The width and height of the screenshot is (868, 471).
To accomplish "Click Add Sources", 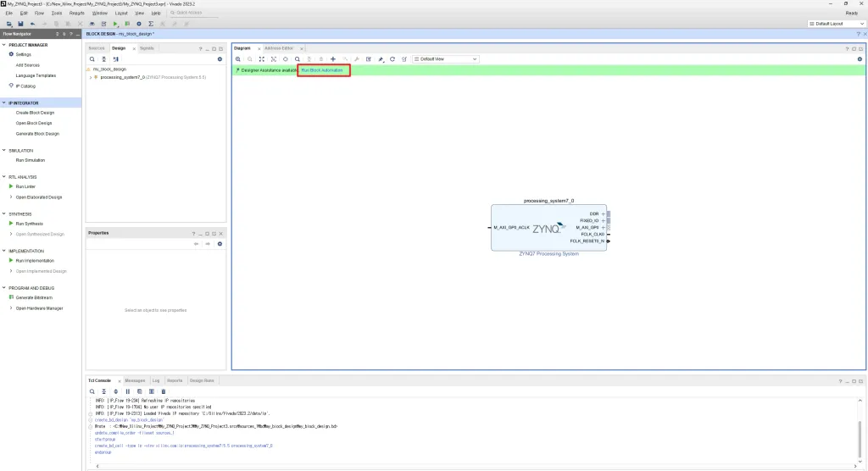I will tap(28, 65).
